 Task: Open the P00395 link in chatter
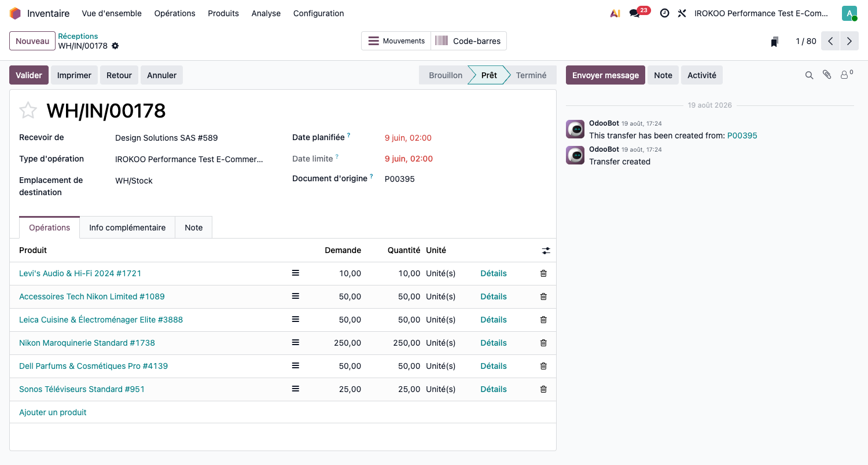pyautogui.click(x=742, y=136)
